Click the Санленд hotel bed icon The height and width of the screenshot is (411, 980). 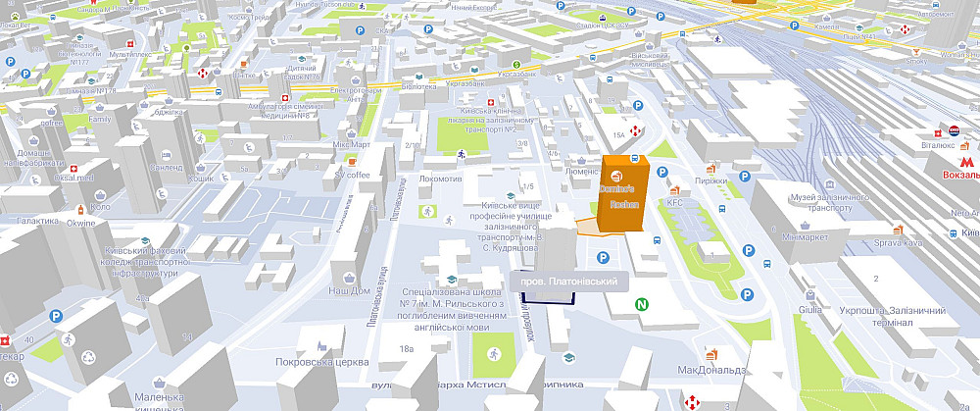(x=167, y=155)
